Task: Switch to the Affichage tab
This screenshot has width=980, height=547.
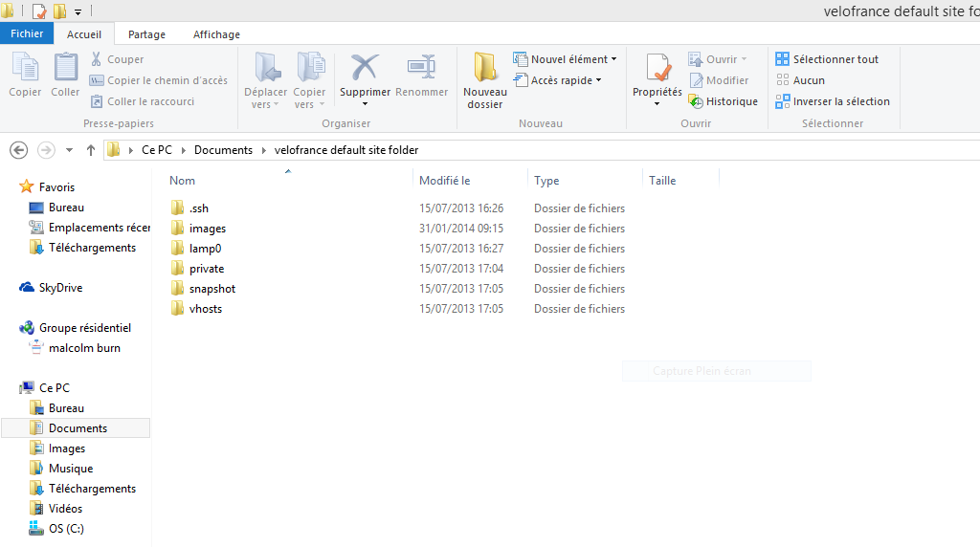Action: click(x=216, y=34)
